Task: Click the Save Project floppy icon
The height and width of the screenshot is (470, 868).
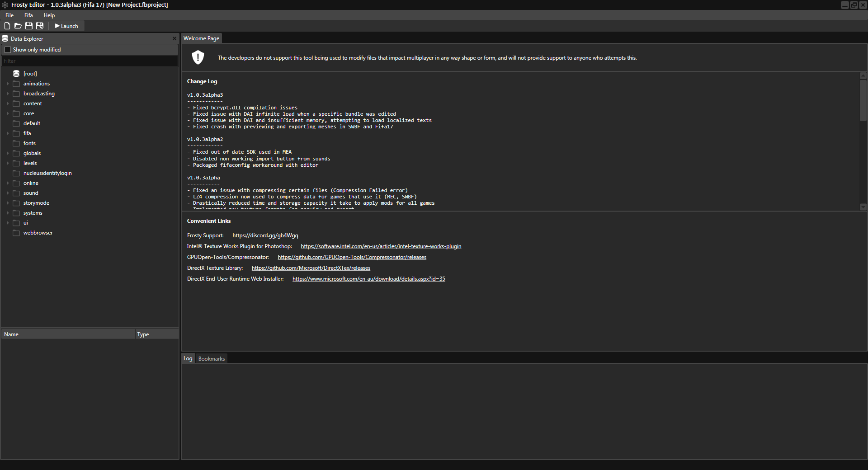Action: pos(29,26)
